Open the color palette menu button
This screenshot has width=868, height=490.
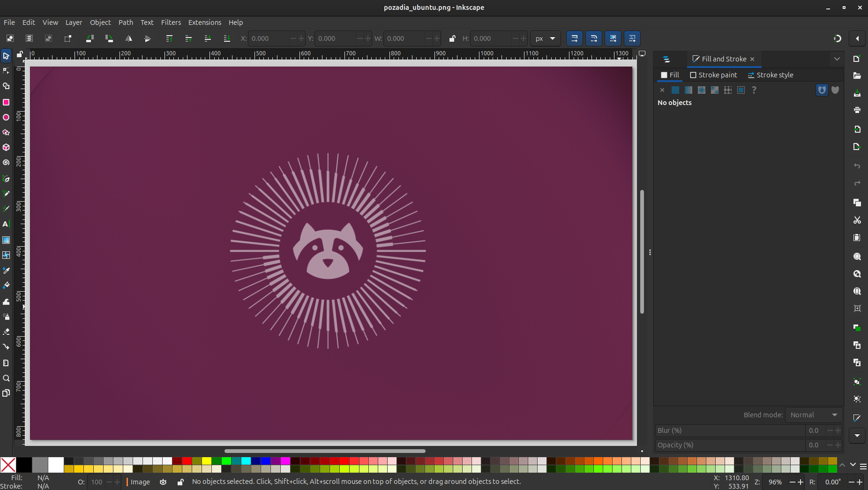(x=863, y=466)
